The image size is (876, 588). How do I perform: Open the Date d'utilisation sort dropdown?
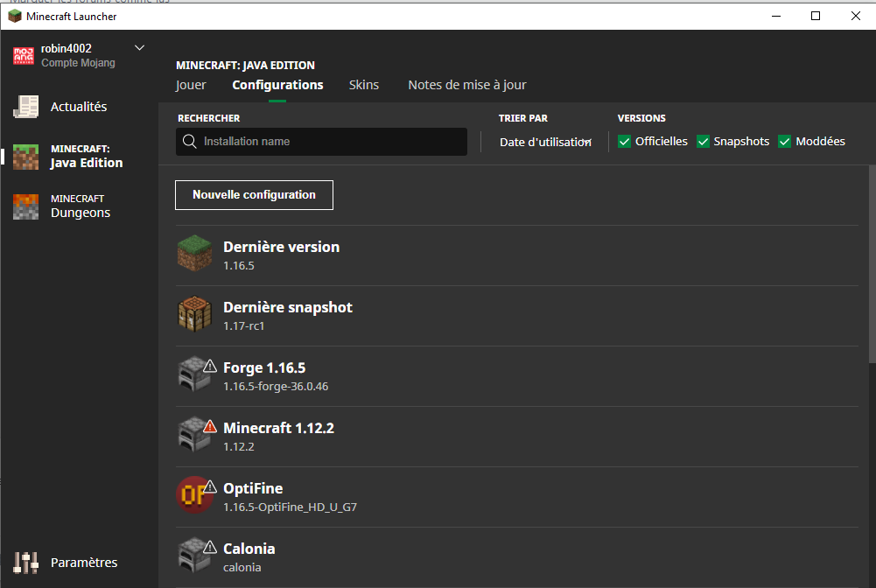point(545,142)
